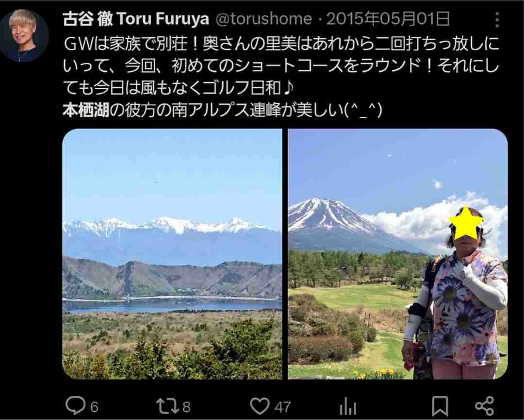
Task: Open the reply speech bubble icon
Action: coord(76,405)
